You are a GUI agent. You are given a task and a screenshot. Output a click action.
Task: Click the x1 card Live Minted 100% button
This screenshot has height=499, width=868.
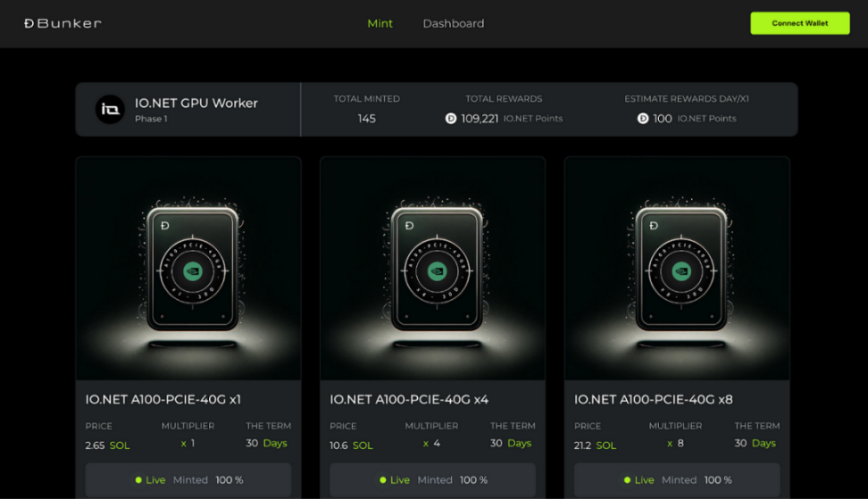[188, 480]
